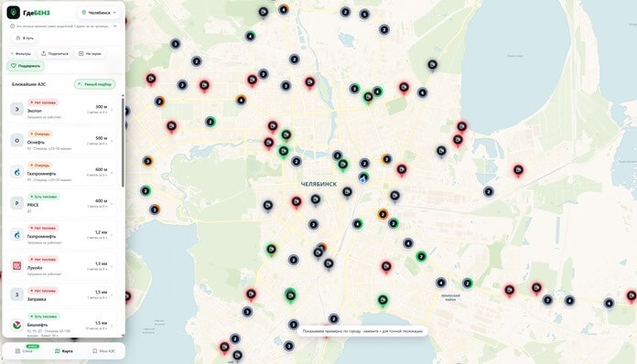
Task: Click the З logo of Заправка station
Action: [16, 294]
